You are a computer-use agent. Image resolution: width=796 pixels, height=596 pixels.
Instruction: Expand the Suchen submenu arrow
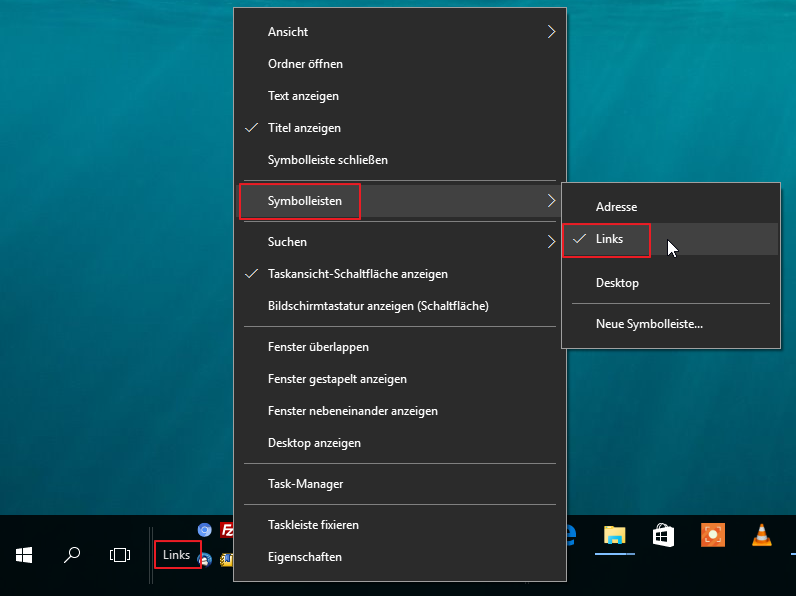(551, 242)
